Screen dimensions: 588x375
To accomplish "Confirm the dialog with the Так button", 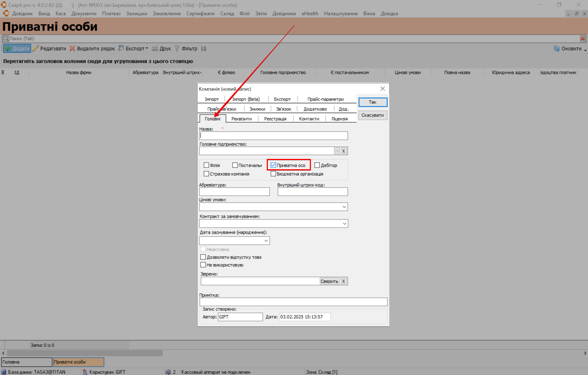I will tap(372, 102).
